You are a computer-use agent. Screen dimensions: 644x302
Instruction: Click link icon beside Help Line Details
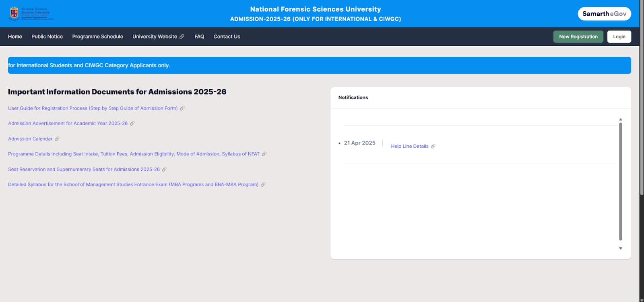tap(433, 146)
